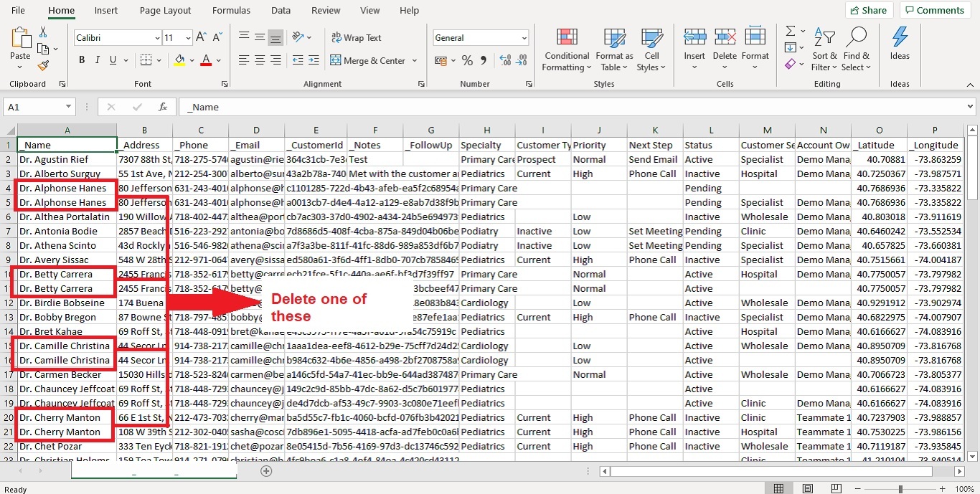This screenshot has width=980, height=494.
Task: Toggle Merge & Center
Action: pyautogui.click(x=368, y=61)
